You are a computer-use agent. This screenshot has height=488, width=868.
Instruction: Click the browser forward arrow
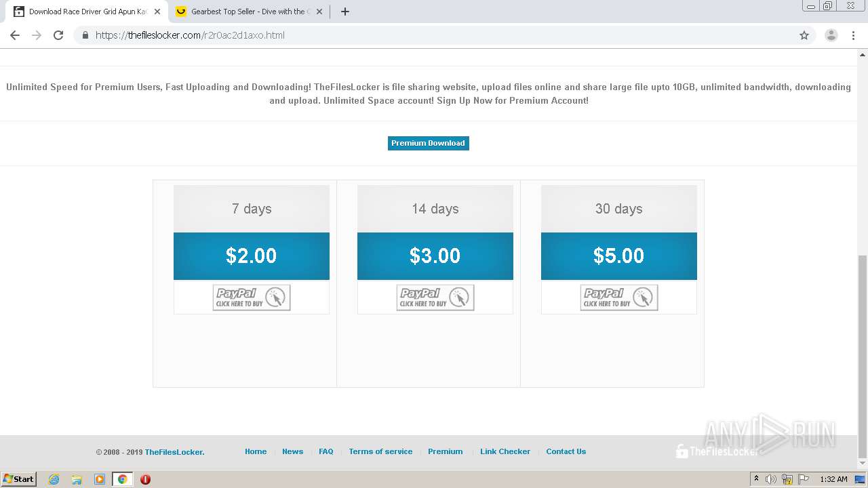point(37,35)
